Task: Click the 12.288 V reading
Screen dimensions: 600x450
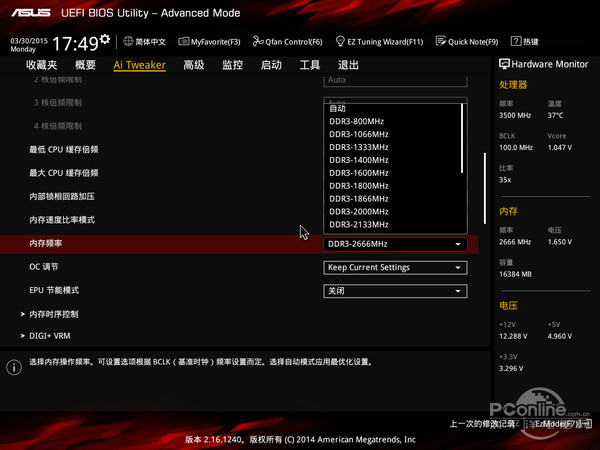Action: pyautogui.click(x=513, y=336)
